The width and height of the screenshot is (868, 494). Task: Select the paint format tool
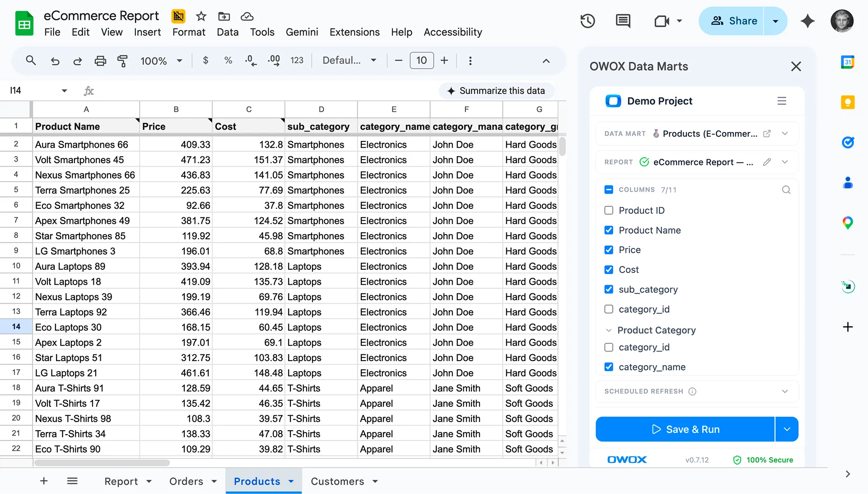122,61
